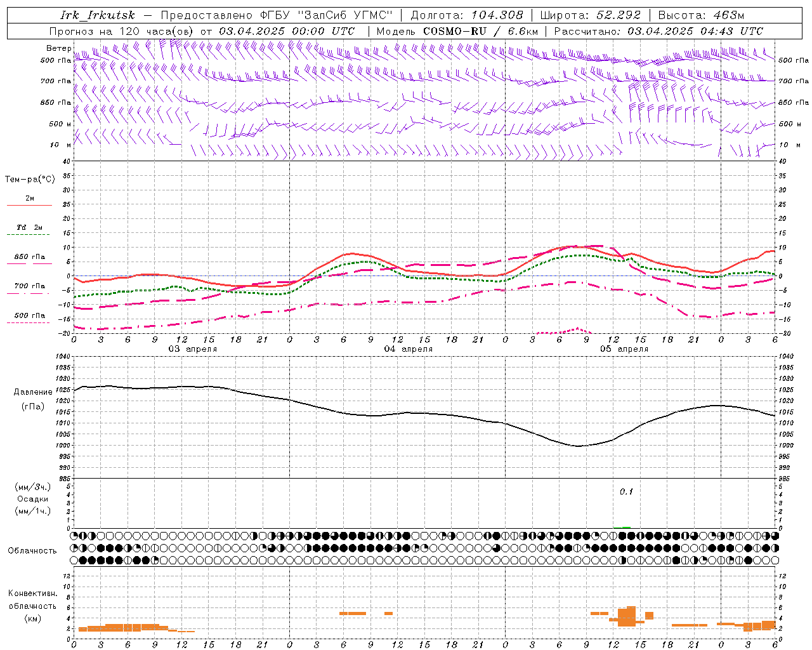The image size is (812, 650).
Task: Click the 03 апреля date label
Action: click(x=192, y=349)
